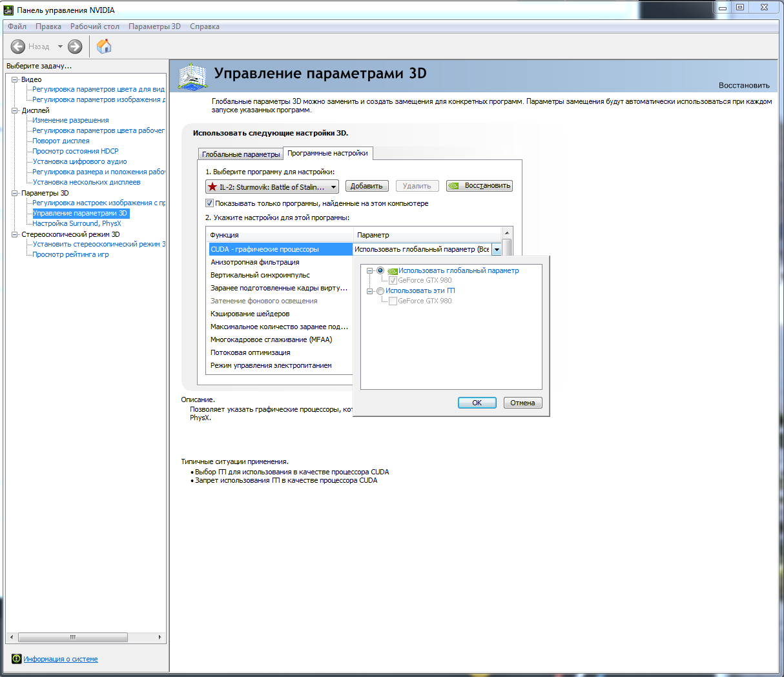Open the Рабочий стол menu

point(95,26)
